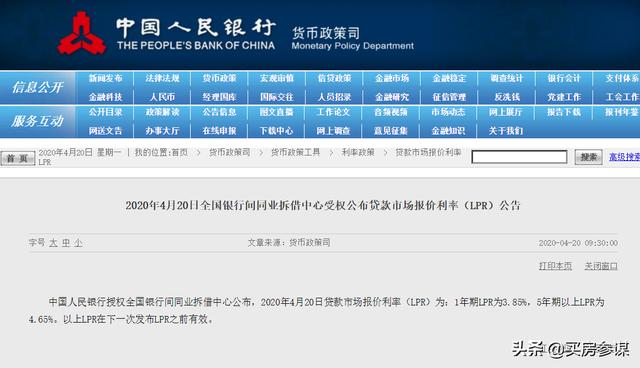
Task: Open the 人员招录 navigation item
Action: [x=334, y=97]
